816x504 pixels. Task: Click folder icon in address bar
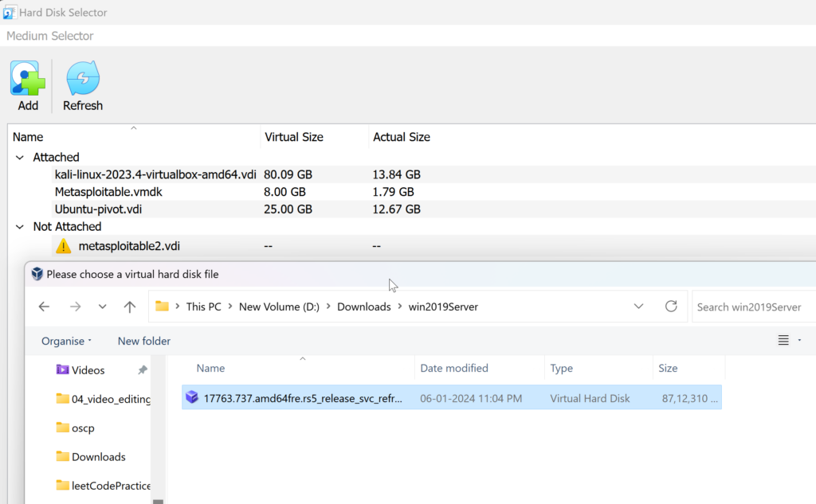tap(162, 307)
